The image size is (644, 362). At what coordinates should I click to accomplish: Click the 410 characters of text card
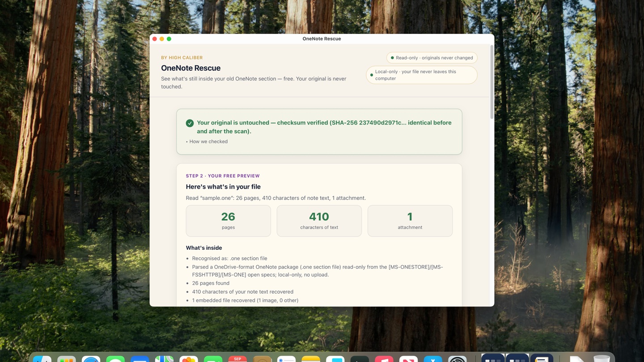pyautogui.click(x=319, y=221)
